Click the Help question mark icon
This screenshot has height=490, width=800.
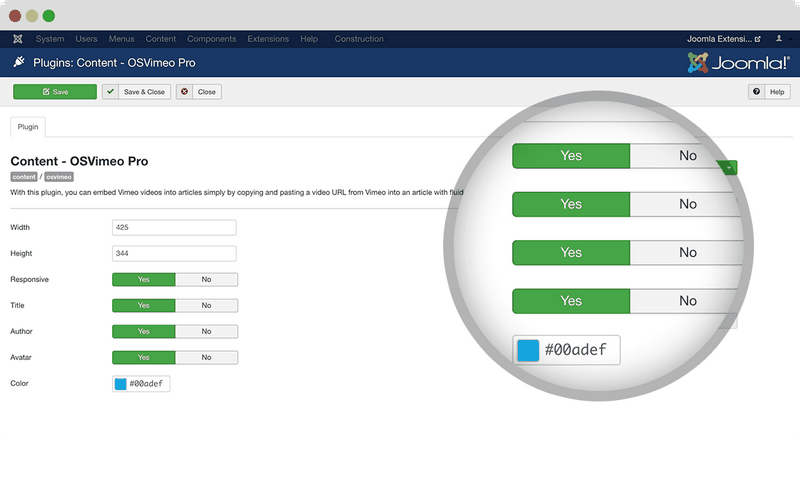point(757,92)
